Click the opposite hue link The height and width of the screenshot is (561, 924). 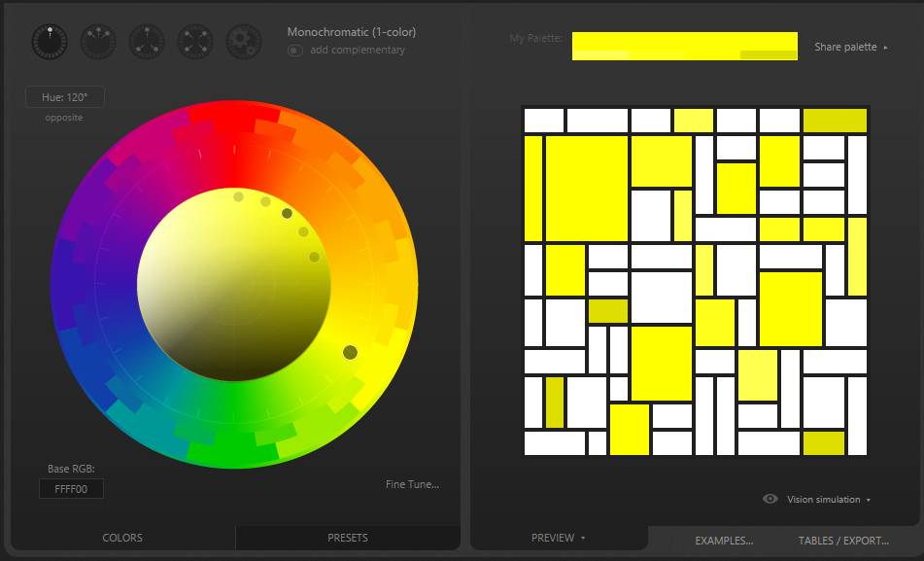click(64, 118)
